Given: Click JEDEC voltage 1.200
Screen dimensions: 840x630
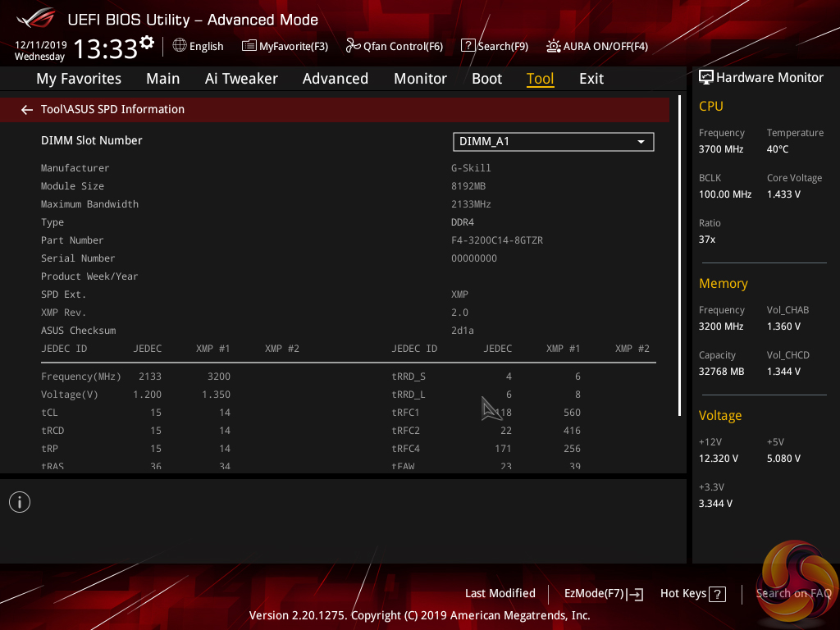Looking at the screenshot, I should [x=148, y=395].
